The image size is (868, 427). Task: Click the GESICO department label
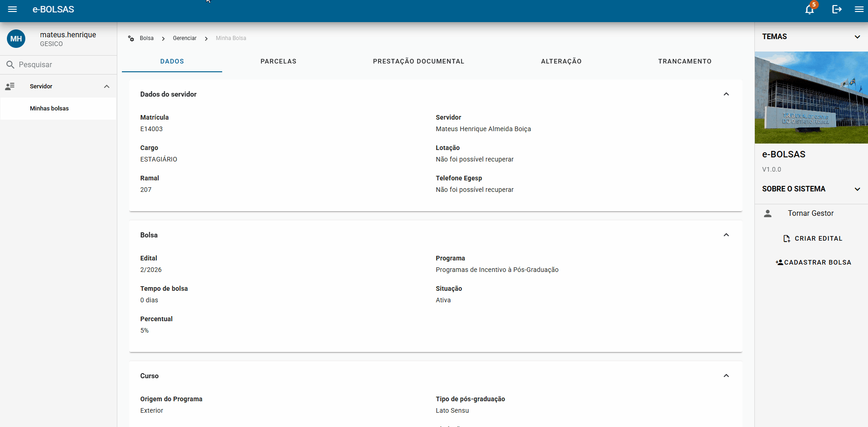point(52,44)
